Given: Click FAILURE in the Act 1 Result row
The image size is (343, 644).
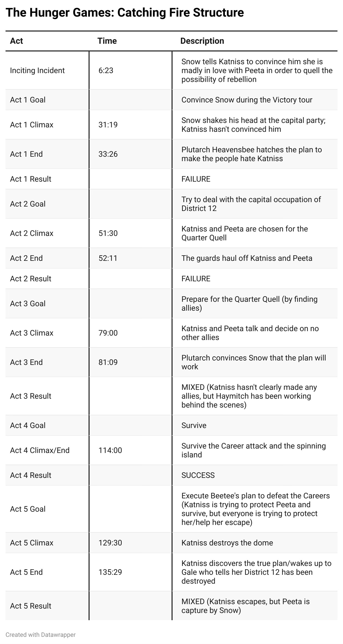Looking at the screenshot, I should (x=196, y=179).
